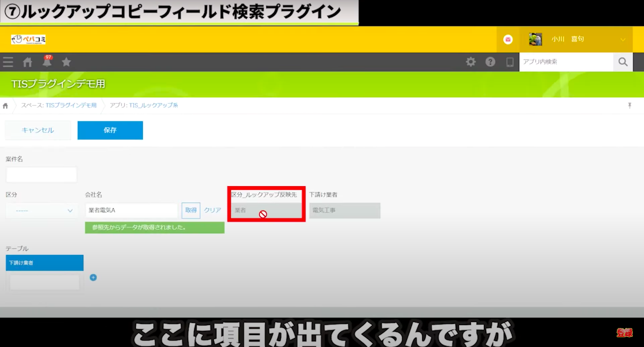The height and width of the screenshot is (347, 644).
Task: Click the 保存 button
Action: point(110,130)
